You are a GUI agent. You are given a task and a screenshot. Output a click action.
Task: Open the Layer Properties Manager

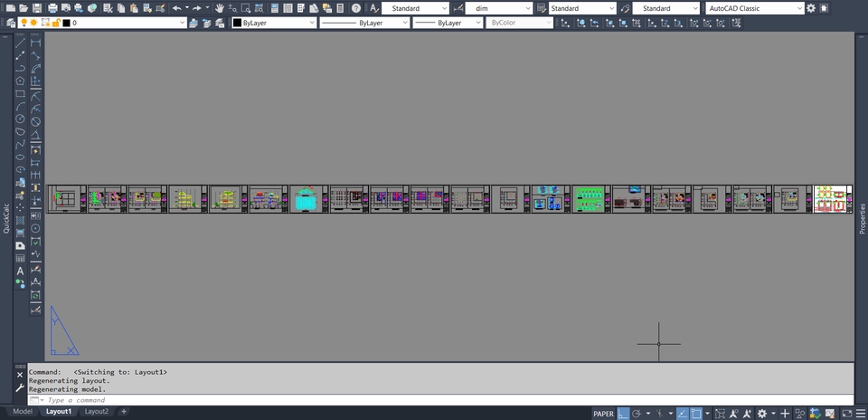tap(11, 23)
